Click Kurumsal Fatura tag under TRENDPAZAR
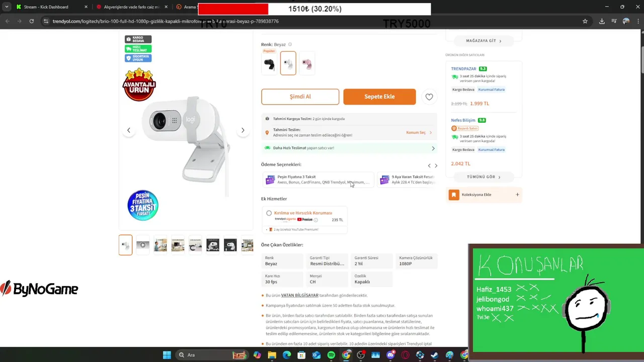Viewport: 644px width, 362px height. [x=492, y=89]
